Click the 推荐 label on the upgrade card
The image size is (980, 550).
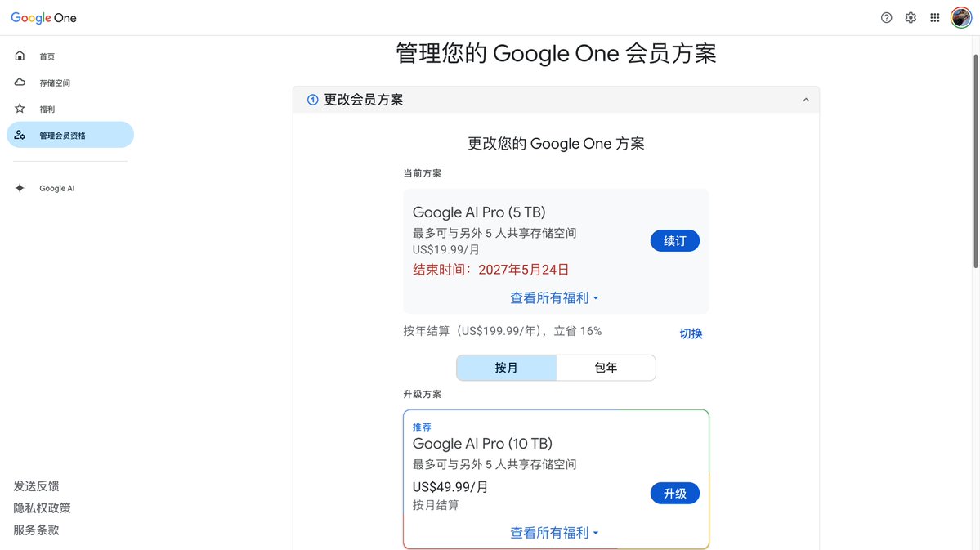(422, 427)
